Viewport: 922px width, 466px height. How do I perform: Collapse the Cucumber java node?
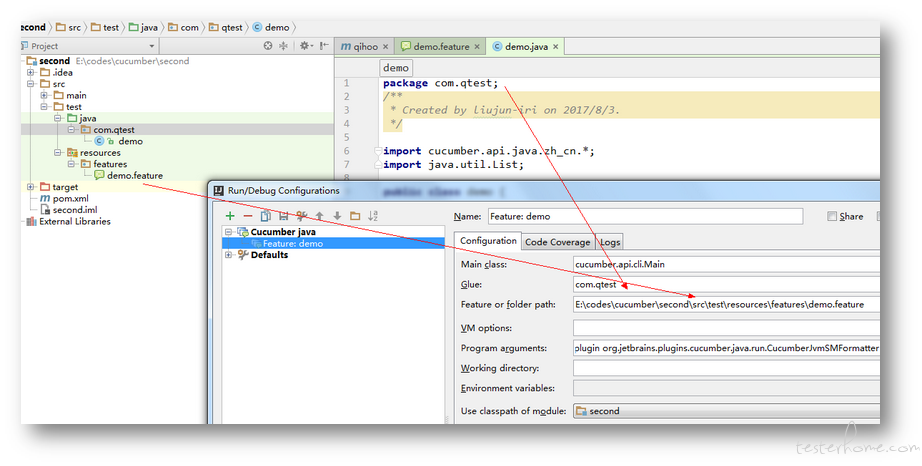229,232
